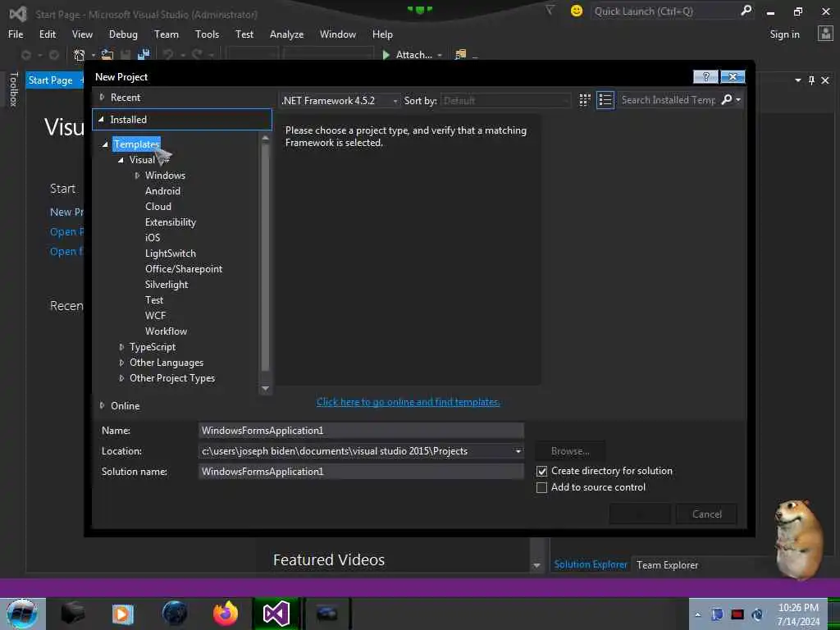Screen dimensions: 840x630
Task: Click Sign in at top right
Action: point(784,34)
